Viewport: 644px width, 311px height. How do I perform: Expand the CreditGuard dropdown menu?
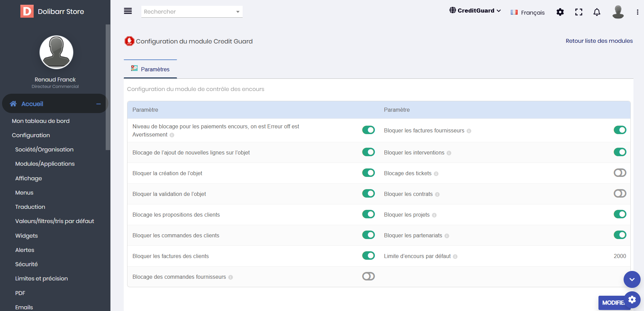point(475,11)
